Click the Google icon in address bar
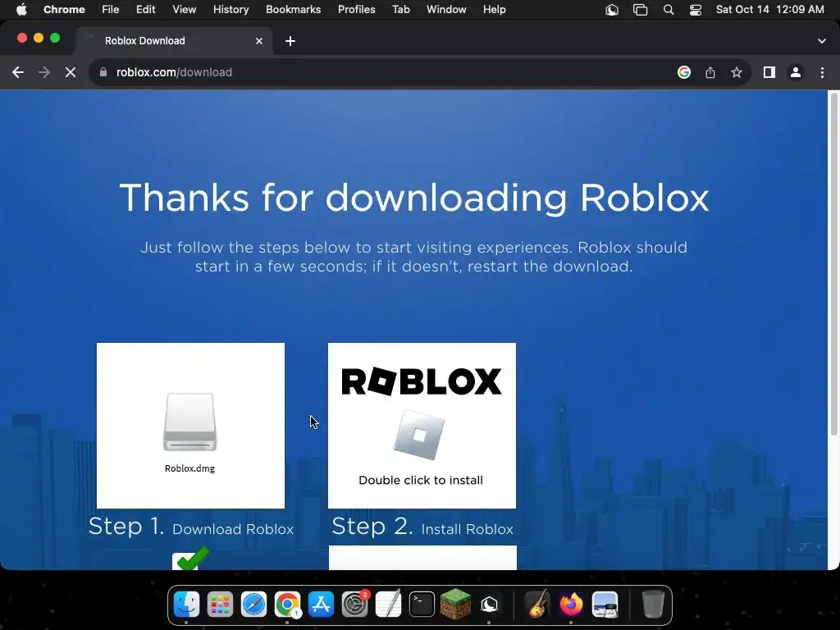The width and height of the screenshot is (840, 630). tap(683, 72)
